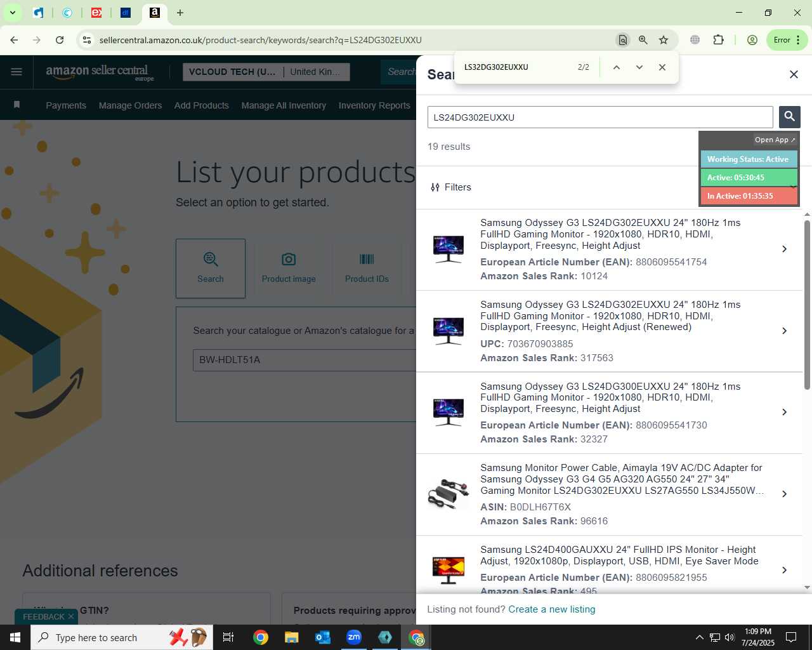Switch to the Amazon browser tab
The width and height of the screenshot is (812, 650).
(x=154, y=13)
